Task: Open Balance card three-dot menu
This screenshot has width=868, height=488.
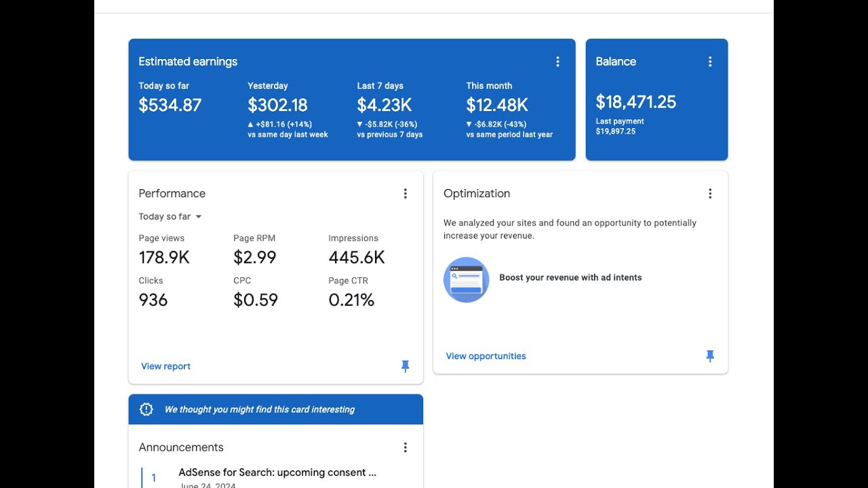Action: coord(710,62)
